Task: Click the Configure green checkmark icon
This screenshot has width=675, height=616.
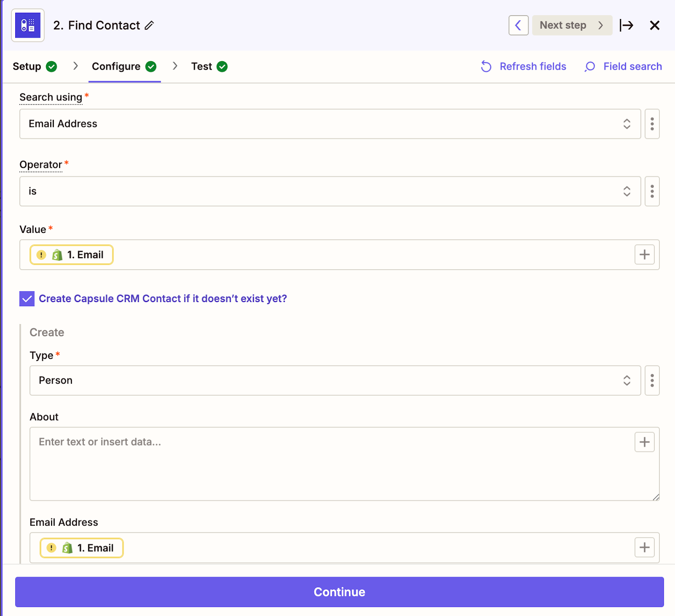Action: (151, 67)
